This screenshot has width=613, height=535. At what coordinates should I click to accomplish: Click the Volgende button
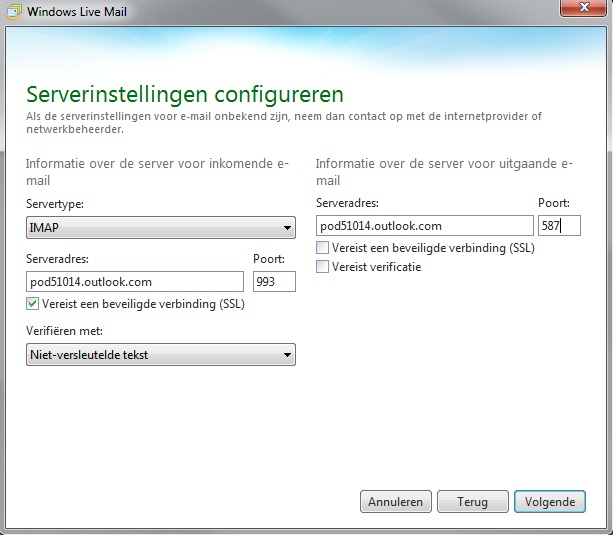pos(550,502)
